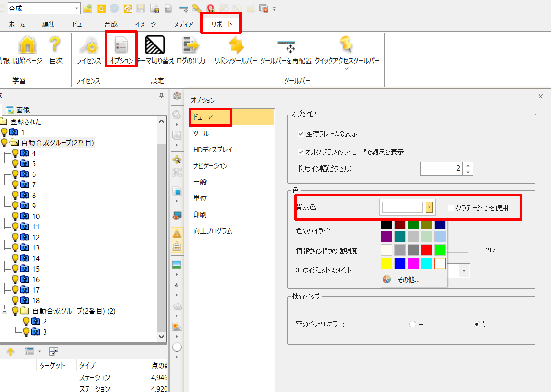Pick the red color swatch
Viewport: 551px width, 392px height.
pyautogui.click(x=427, y=250)
